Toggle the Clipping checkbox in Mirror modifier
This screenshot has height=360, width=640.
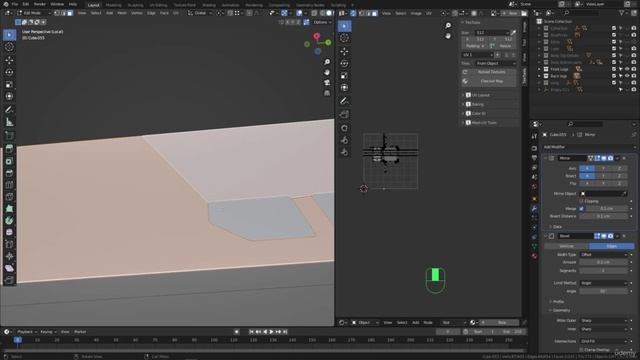[x=582, y=201]
